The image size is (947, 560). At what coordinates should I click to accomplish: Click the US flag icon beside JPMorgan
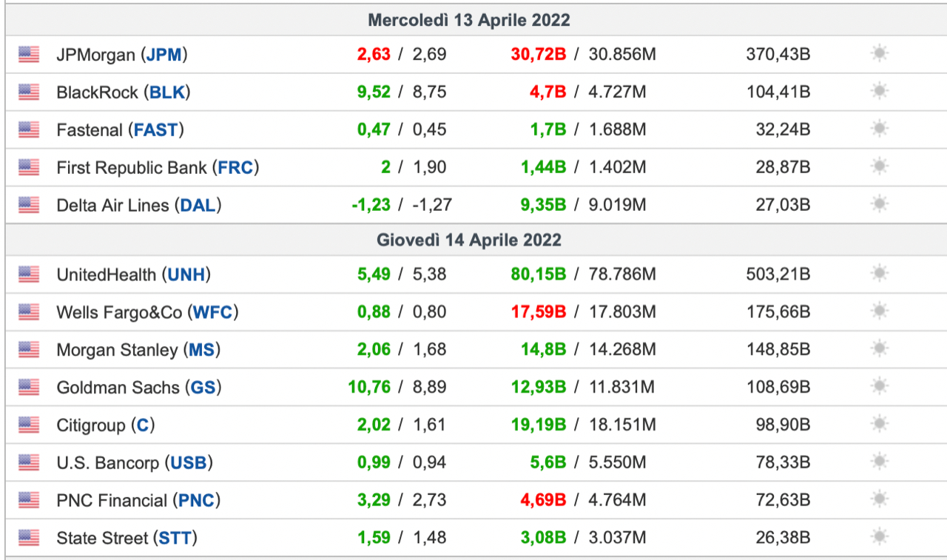click(29, 54)
